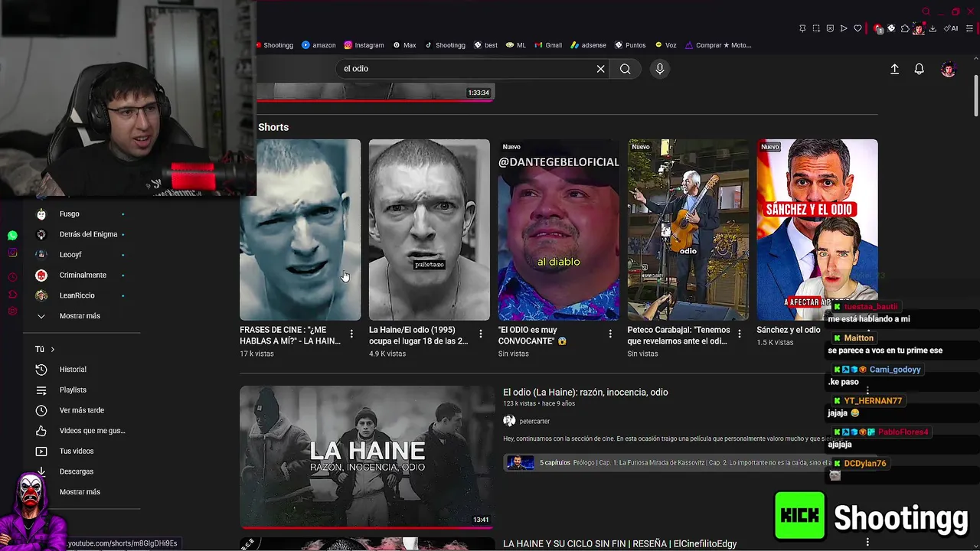The width and height of the screenshot is (980, 551).
Task: Open the Max bookmark
Action: (x=404, y=45)
